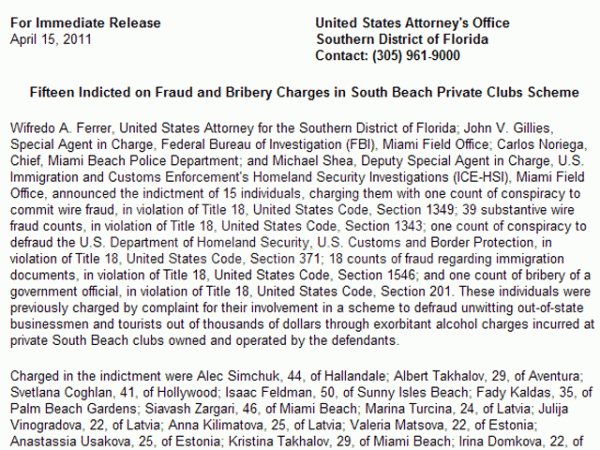The width and height of the screenshot is (600, 450).
Task: Click the 'For Immediate Release' heading
Action: (x=85, y=23)
